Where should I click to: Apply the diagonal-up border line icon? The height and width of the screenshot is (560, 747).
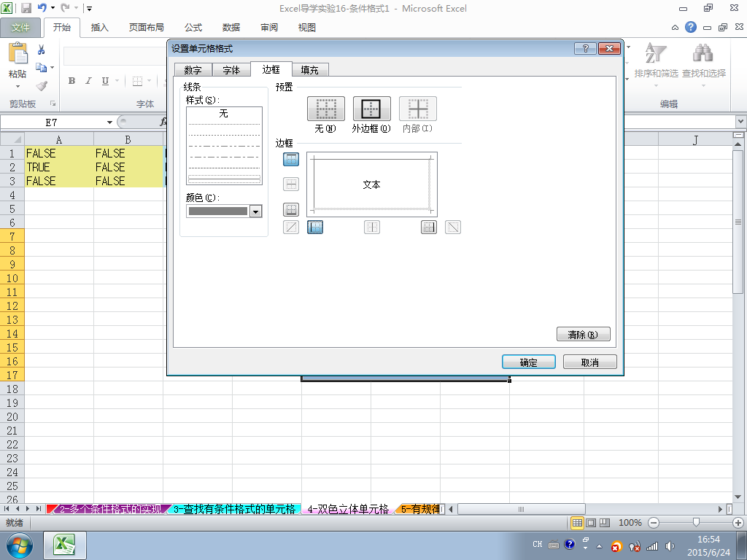coord(291,227)
